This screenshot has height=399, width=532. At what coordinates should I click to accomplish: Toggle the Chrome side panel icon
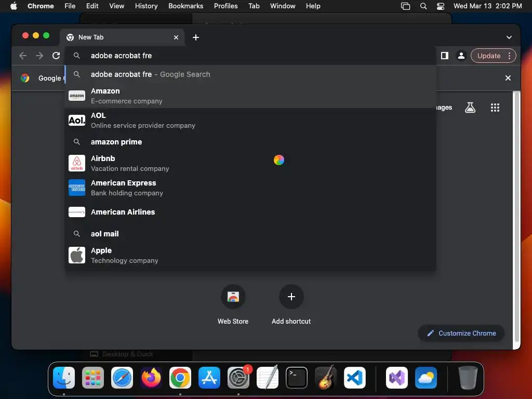[x=445, y=56]
